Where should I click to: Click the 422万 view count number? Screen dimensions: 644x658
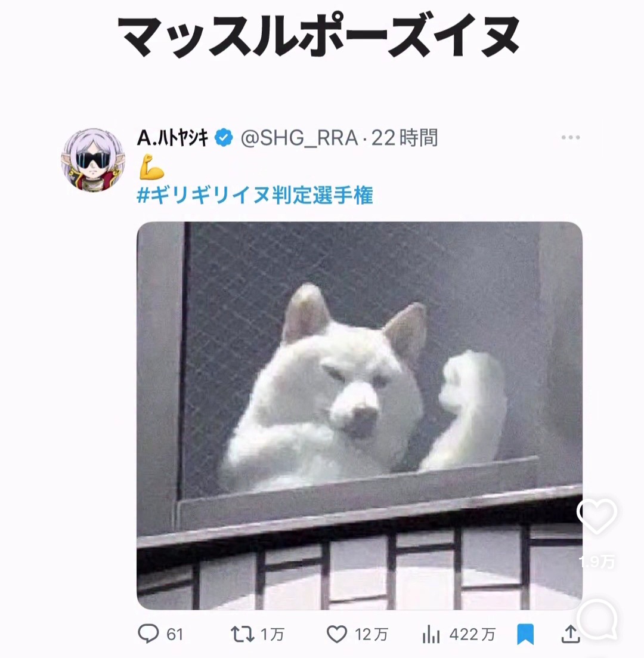[x=472, y=635]
